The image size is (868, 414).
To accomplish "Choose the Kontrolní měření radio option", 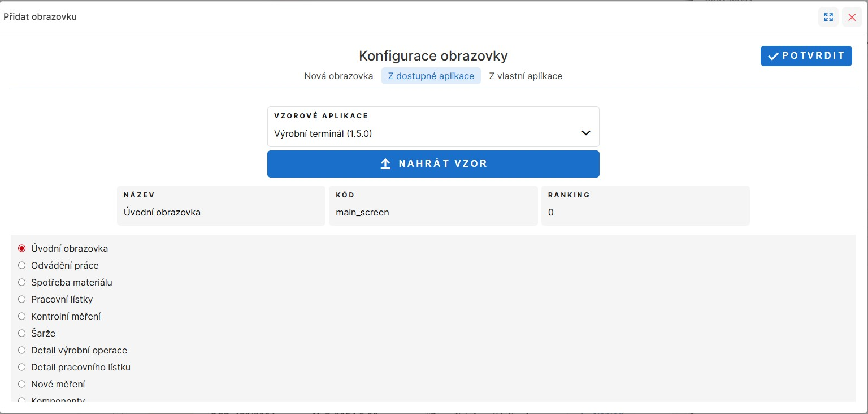I will point(22,316).
